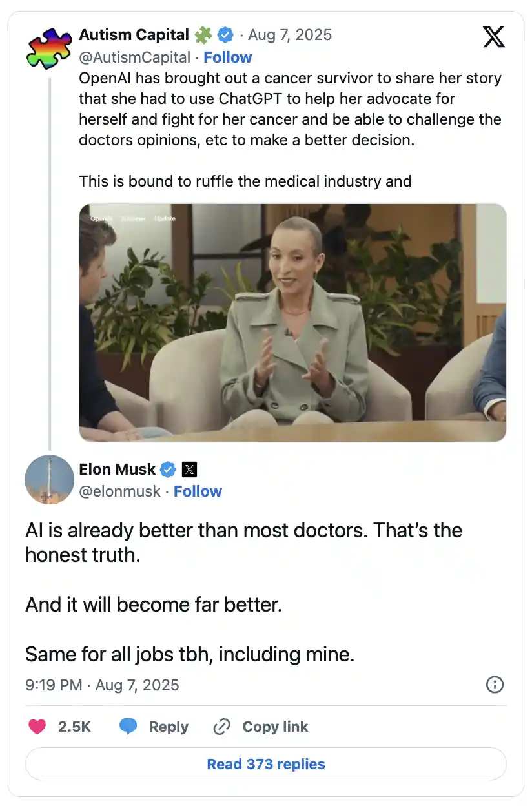Image resolution: width=532 pixels, height=806 pixels.
Task: Open the @elonmusk handle
Action: (119, 491)
